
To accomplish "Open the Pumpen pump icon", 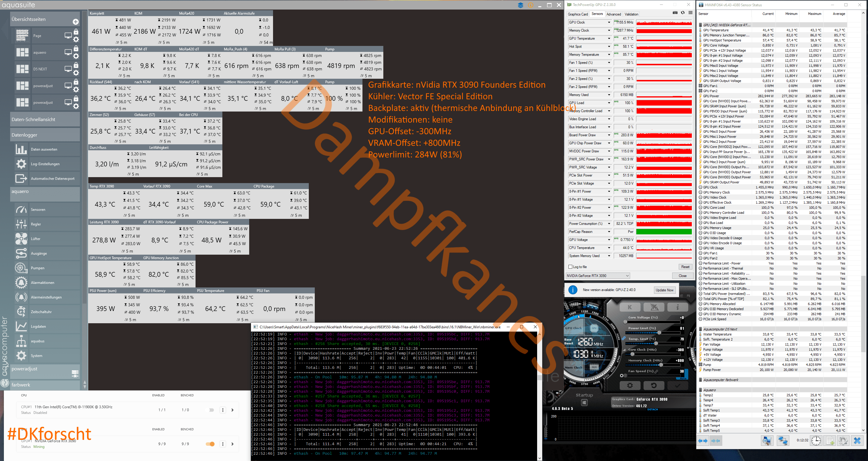I will coord(21,268).
